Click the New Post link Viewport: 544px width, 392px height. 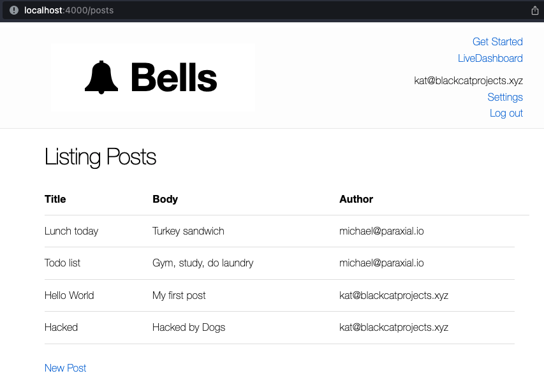point(65,368)
